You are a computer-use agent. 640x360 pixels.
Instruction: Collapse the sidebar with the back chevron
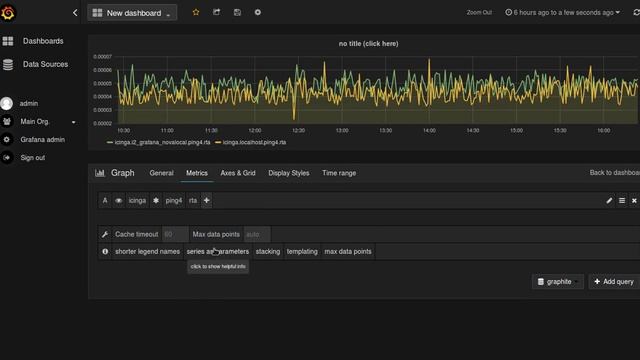pyautogui.click(x=75, y=13)
